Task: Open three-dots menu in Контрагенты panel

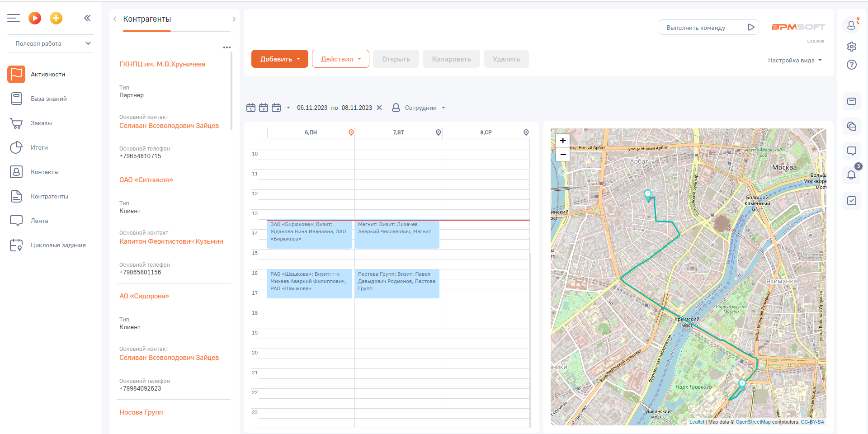Action: point(227,47)
